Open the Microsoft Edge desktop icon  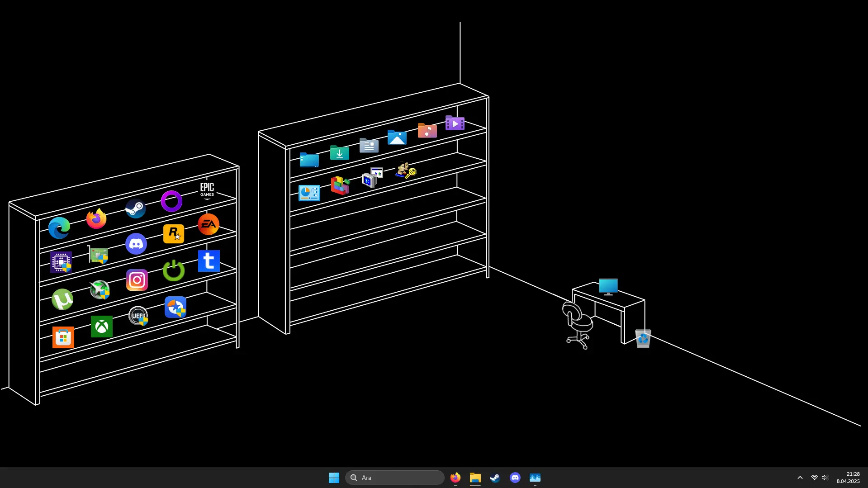coord(59,227)
